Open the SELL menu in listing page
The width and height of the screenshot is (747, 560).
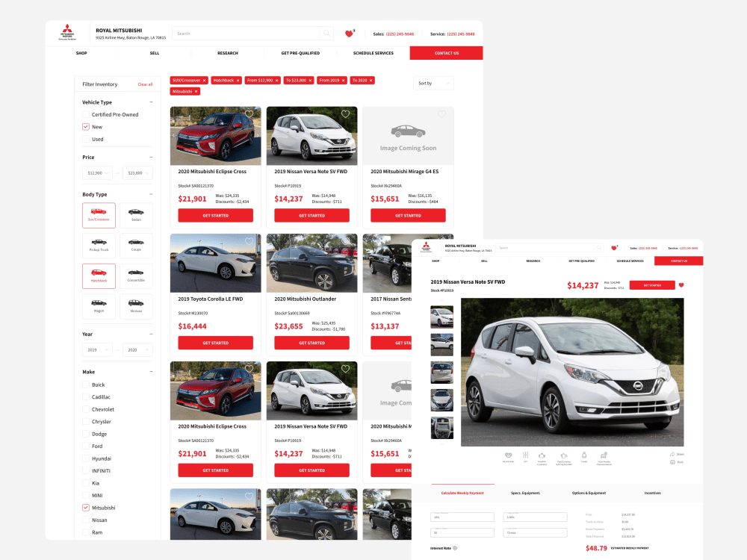155,53
